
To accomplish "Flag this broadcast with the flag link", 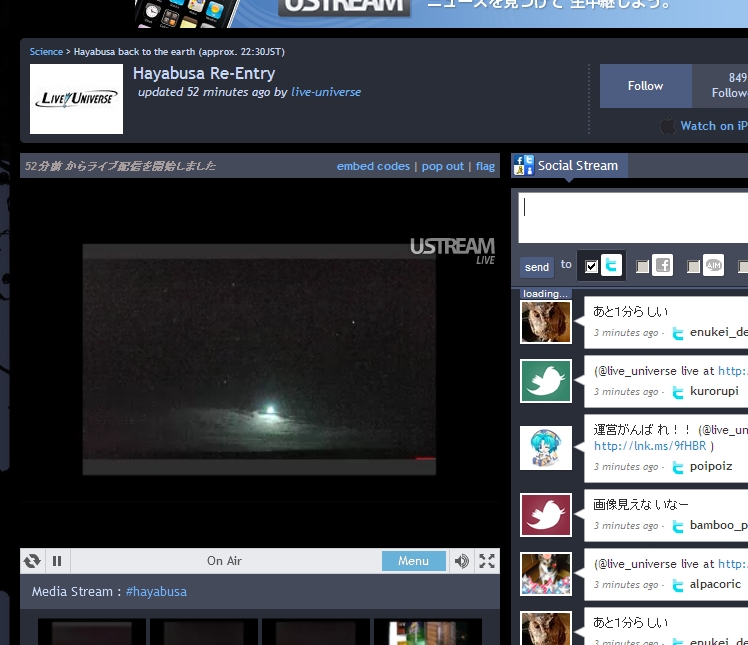I will pos(485,166).
